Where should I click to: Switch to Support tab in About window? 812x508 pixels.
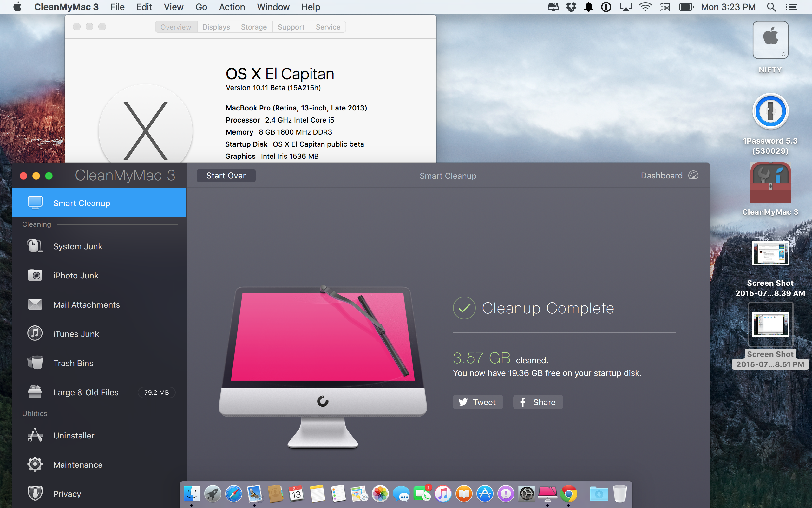[x=291, y=27]
